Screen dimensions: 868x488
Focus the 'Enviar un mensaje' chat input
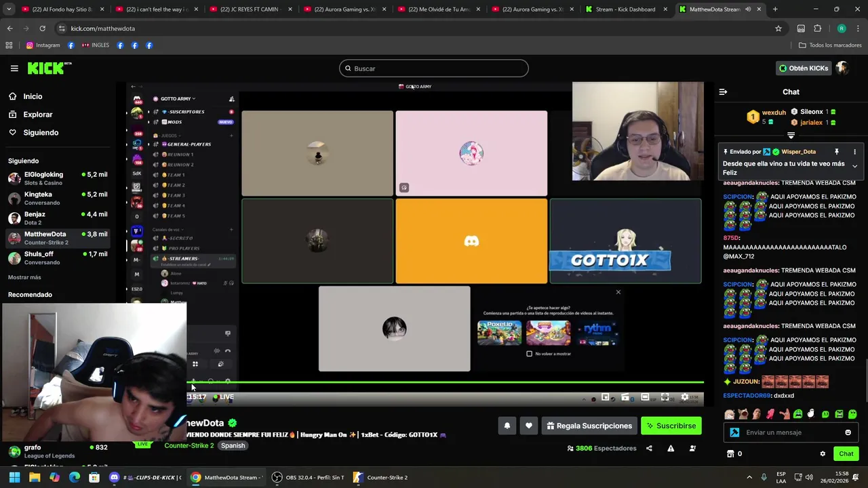coord(792,432)
